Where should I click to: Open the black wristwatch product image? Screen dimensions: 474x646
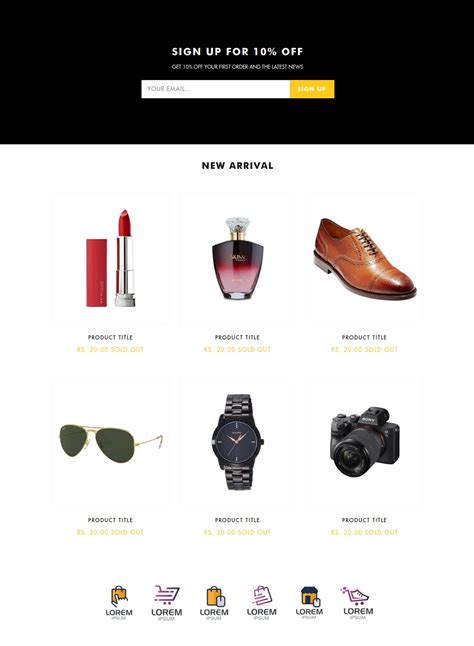pyautogui.click(x=238, y=442)
